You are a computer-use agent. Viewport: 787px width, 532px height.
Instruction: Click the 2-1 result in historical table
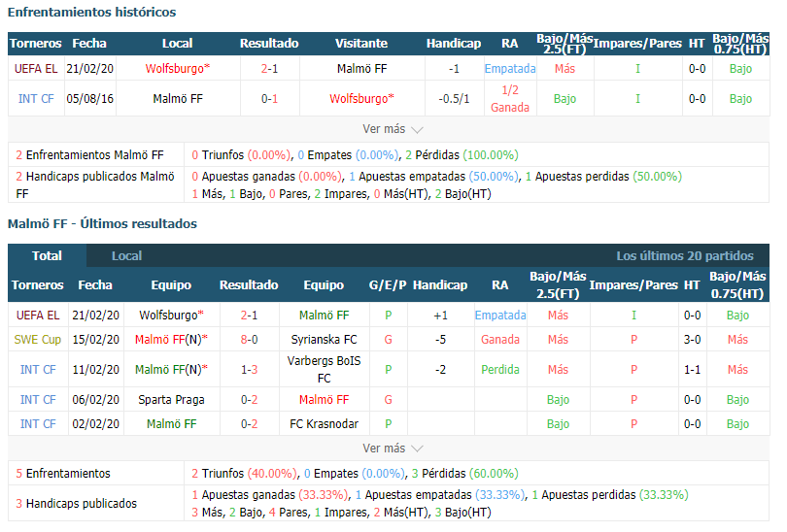point(269,69)
